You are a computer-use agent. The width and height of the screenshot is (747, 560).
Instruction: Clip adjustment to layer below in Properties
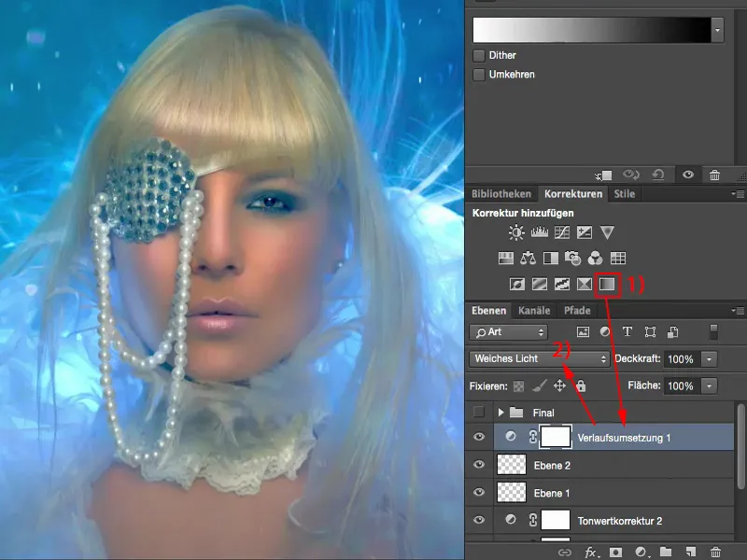point(603,175)
